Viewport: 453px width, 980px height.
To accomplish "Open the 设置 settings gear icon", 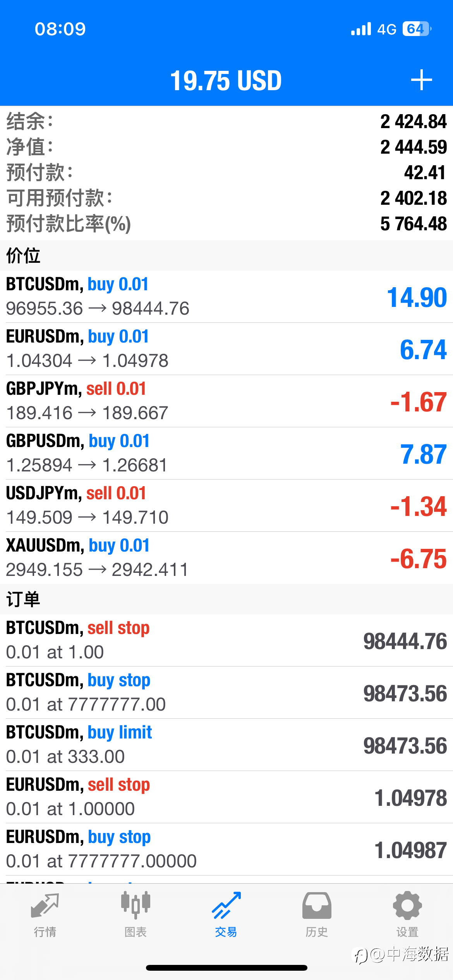I will tap(407, 905).
